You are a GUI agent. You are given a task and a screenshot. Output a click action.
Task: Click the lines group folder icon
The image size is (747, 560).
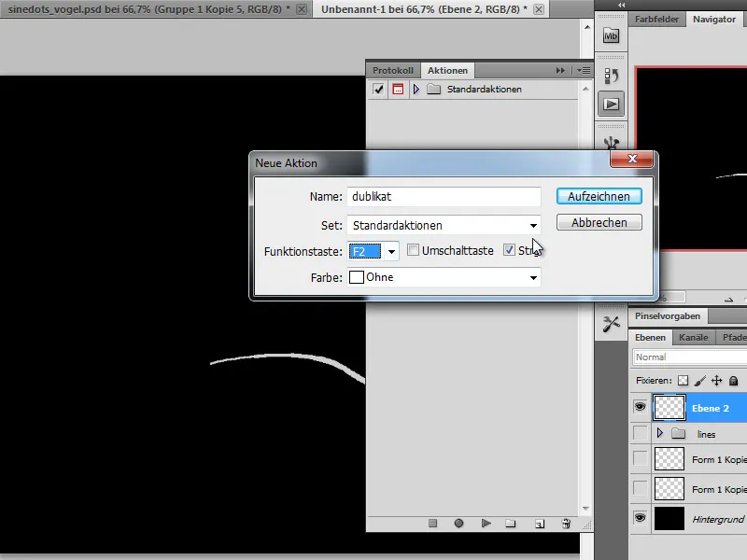coord(679,434)
